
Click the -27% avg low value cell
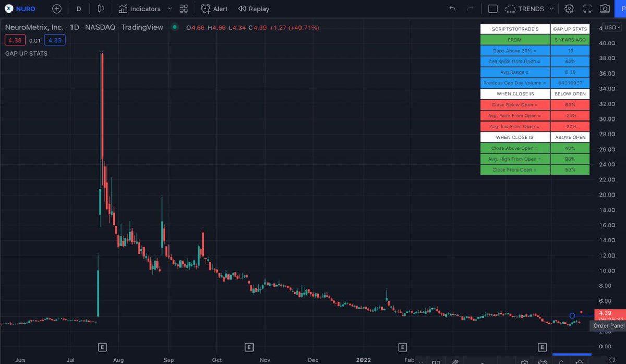tap(570, 127)
